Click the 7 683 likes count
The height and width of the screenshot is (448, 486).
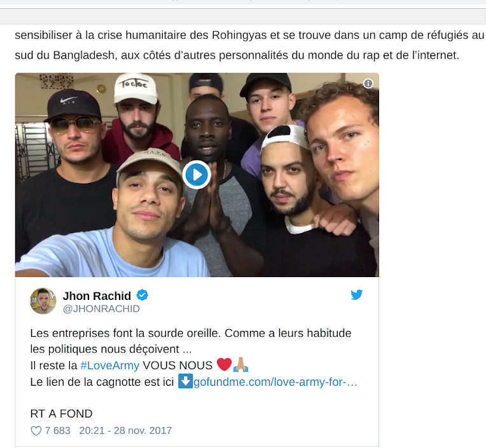click(x=58, y=431)
